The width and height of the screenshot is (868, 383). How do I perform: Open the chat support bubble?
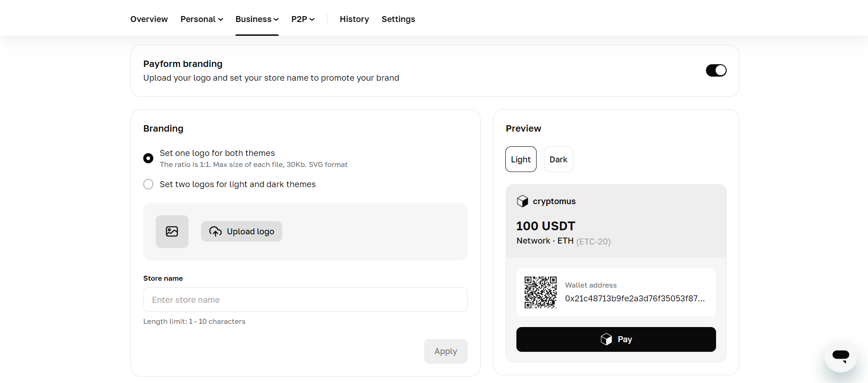tap(840, 355)
